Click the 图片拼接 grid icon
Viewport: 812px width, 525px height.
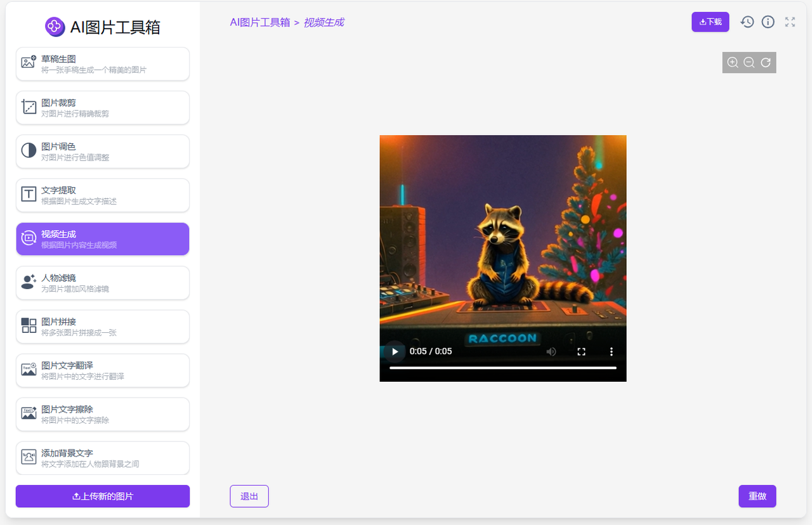click(x=29, y=325)
